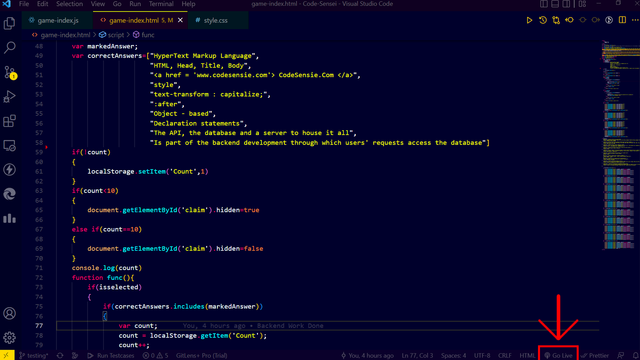Close the game-index.html tab
Screen dimensions: 640x360
[x=180, y=20]
